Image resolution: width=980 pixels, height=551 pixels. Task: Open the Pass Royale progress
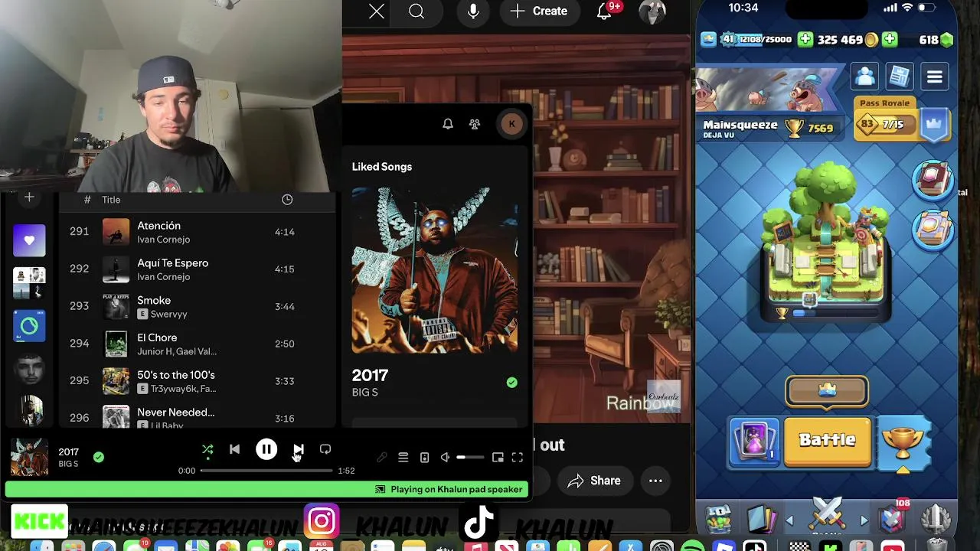pyautogui.click(x=902, y=119)
